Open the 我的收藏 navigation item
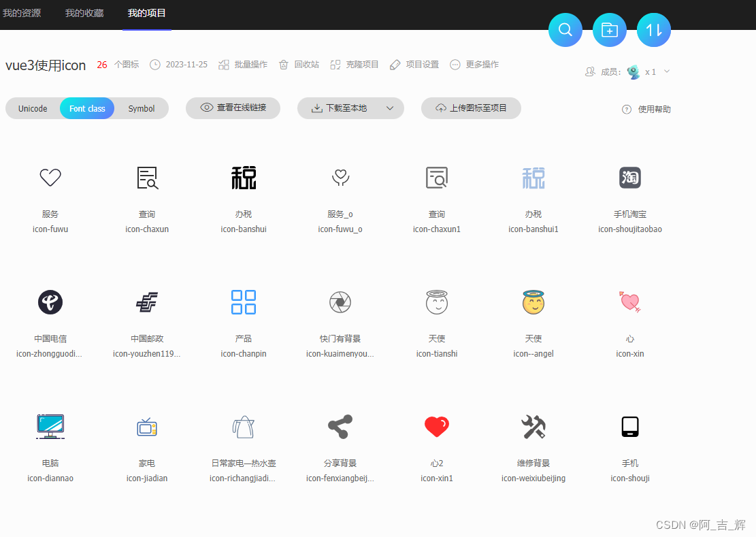The image size is (756, 537). 84,12
